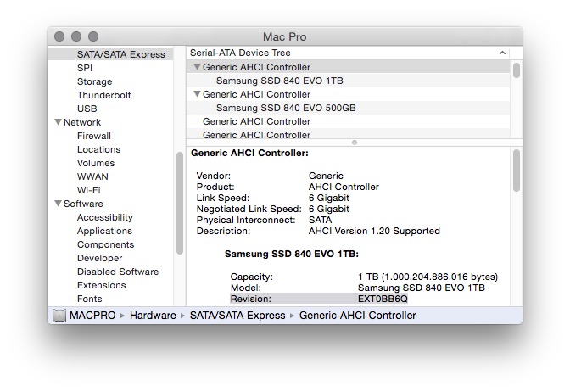
Task: Open Firewall under Network
Action: (x=94, y=136)
